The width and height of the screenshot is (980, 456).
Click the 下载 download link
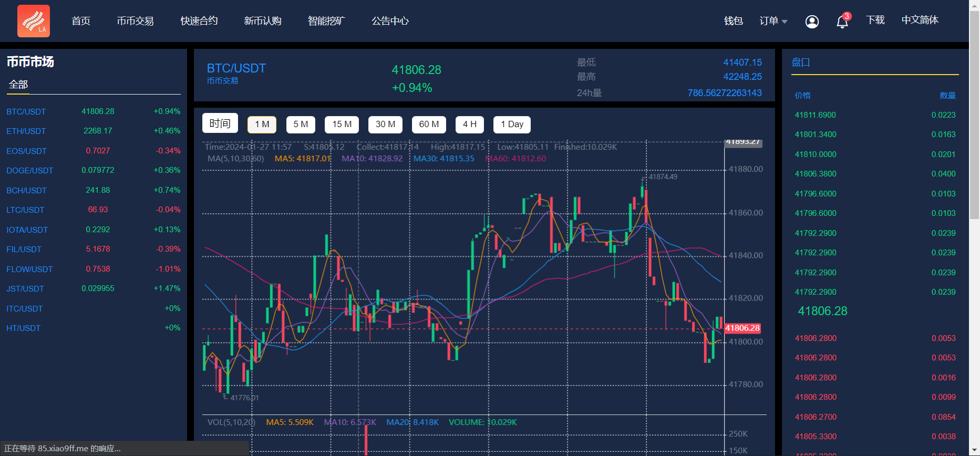click(x=875, y=20)
